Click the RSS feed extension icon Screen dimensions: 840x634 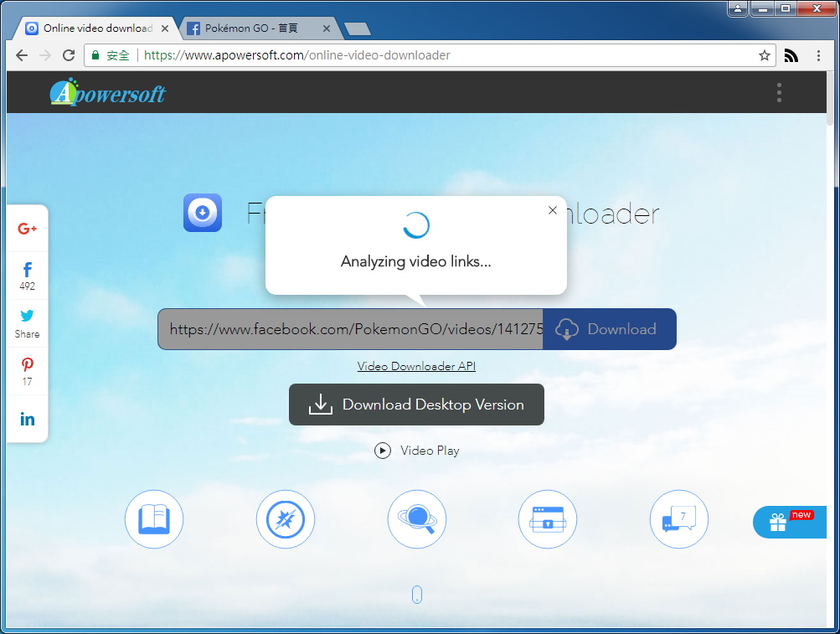coord(791,55)
